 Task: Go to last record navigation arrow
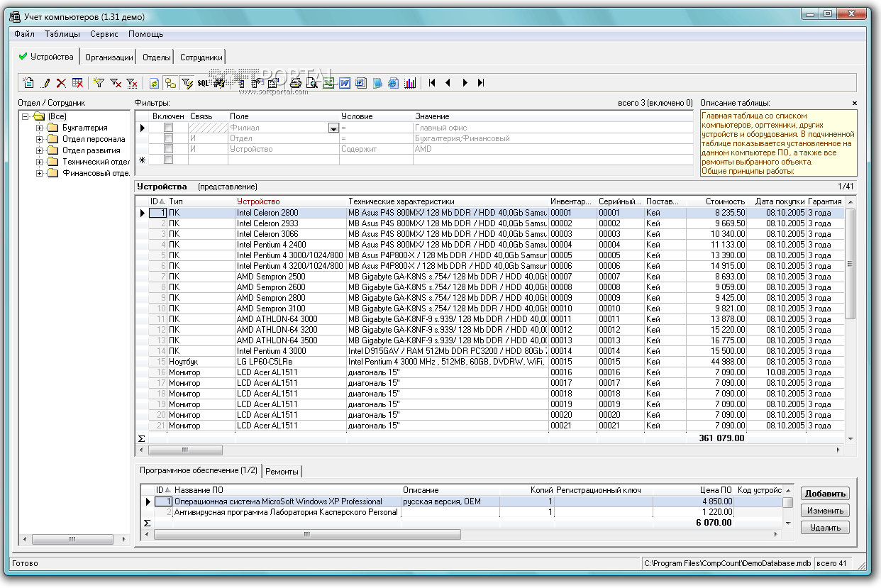point(481,83)
